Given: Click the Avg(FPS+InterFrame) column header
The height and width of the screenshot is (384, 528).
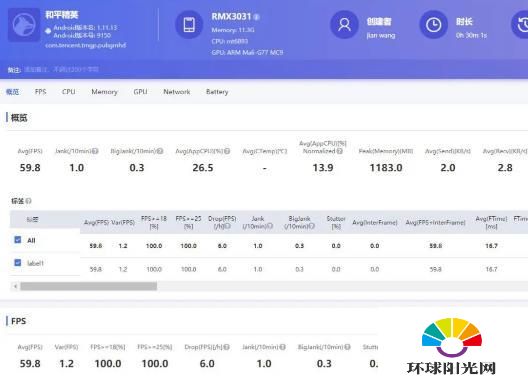Looking at the screenshot, I should tap(435, 222).
